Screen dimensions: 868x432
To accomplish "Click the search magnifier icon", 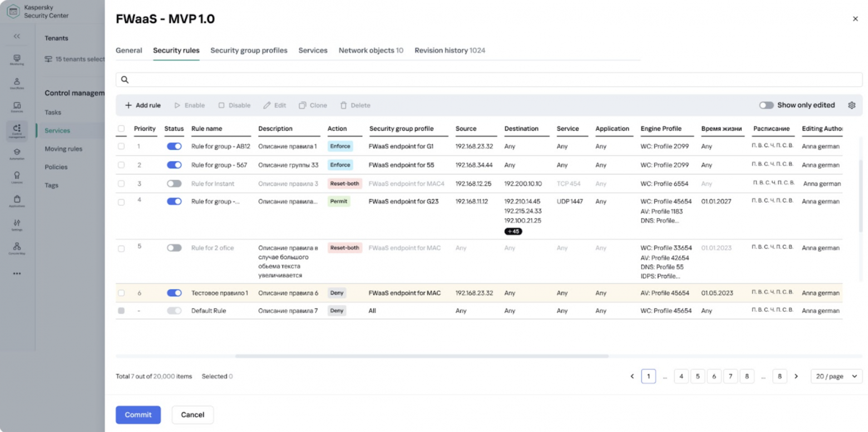I will click(x=125, y=80).
